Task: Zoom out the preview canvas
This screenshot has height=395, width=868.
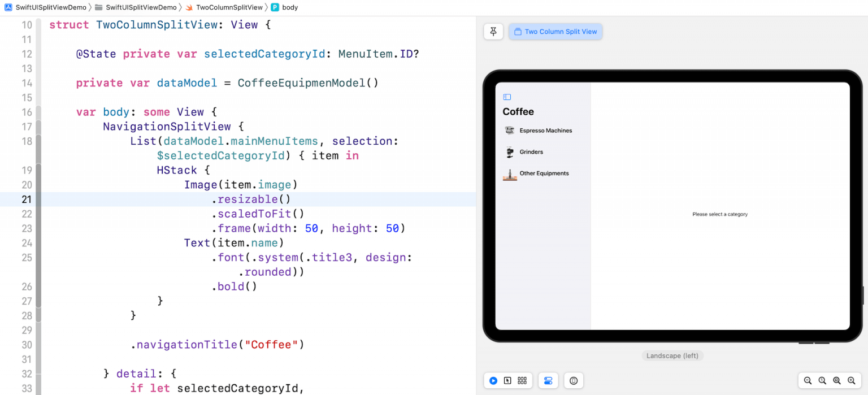Action: pos(808,381)
